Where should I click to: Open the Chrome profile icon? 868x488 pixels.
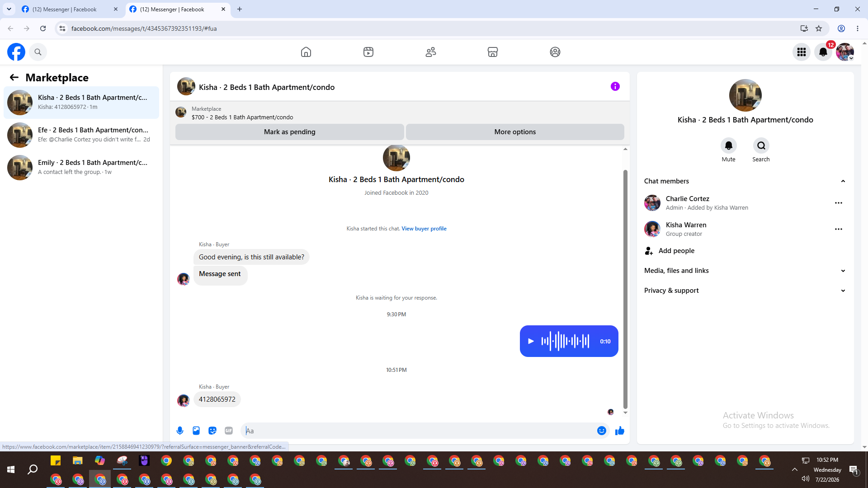pos(841,28)
